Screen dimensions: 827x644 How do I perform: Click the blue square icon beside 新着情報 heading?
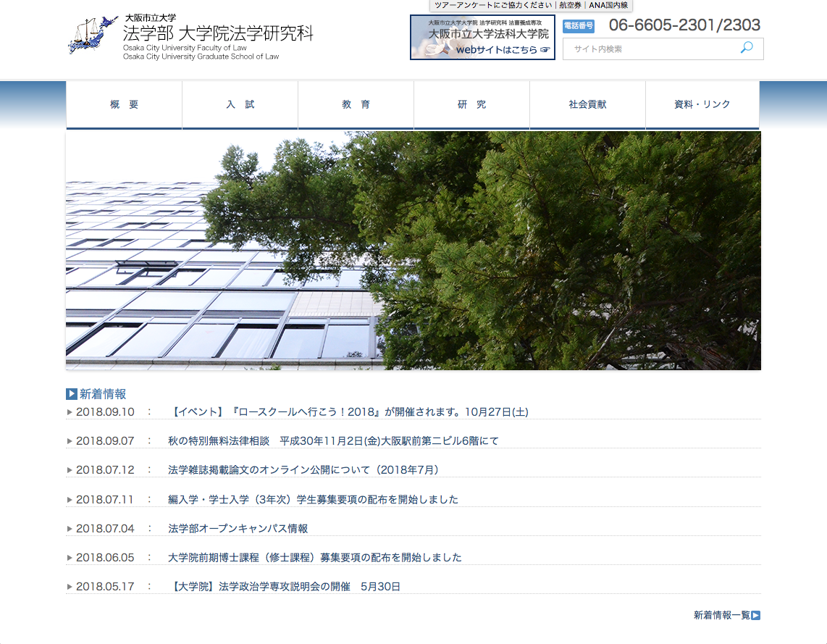72,394
